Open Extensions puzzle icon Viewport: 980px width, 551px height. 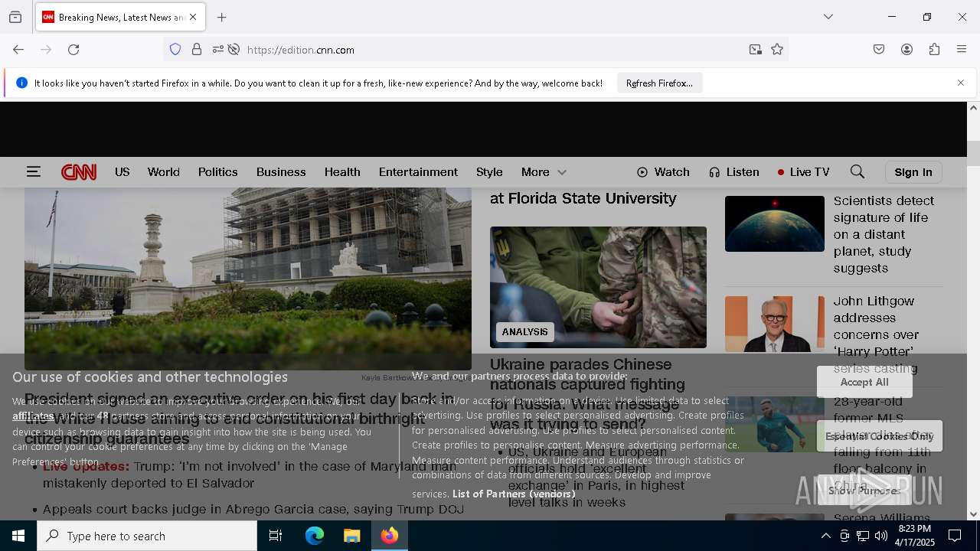coord(934,50)
